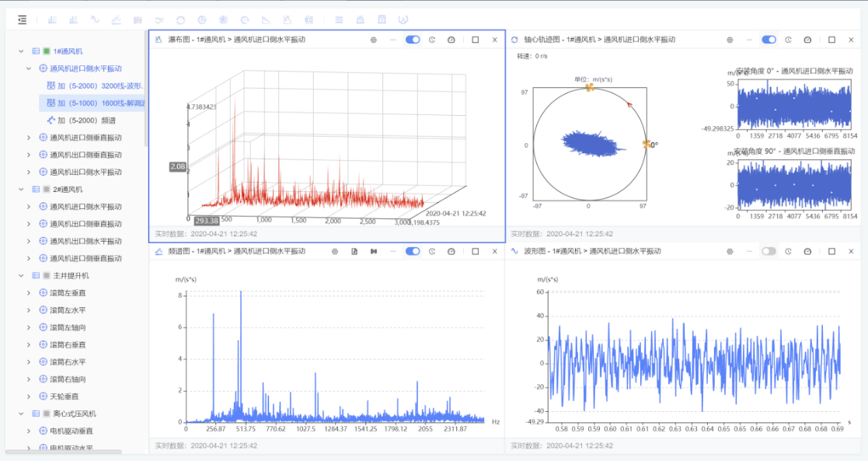
Task: Open the 天轮垂直 item in the tree
Action: point(66,396)
